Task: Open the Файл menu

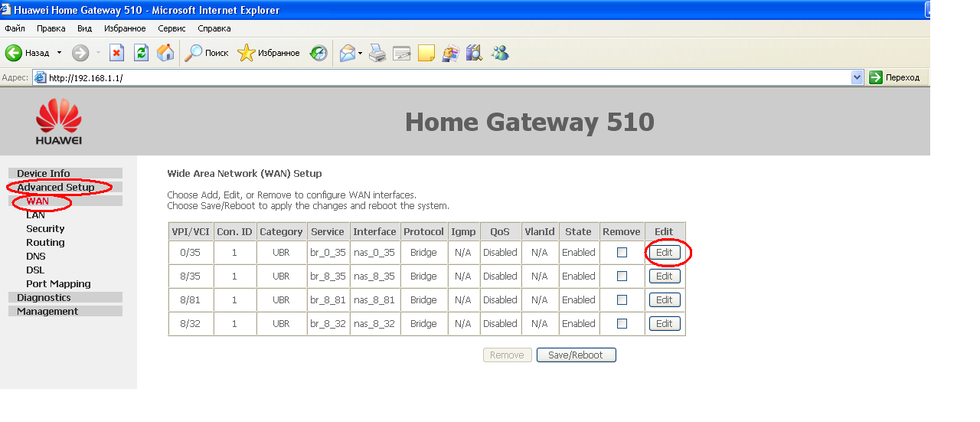Action: (15, 28)
